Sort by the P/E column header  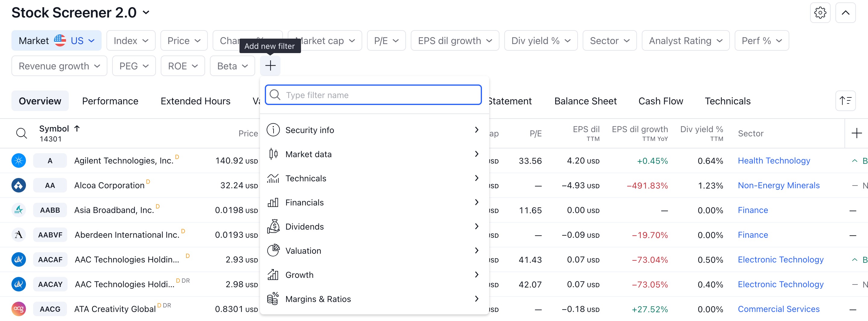[x=535, y=133]
